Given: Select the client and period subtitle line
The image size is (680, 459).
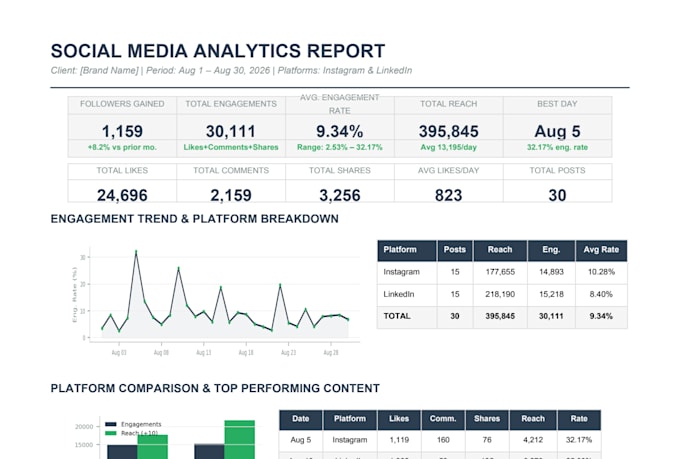Looking at the screenshot, I should tap(231, 70).
